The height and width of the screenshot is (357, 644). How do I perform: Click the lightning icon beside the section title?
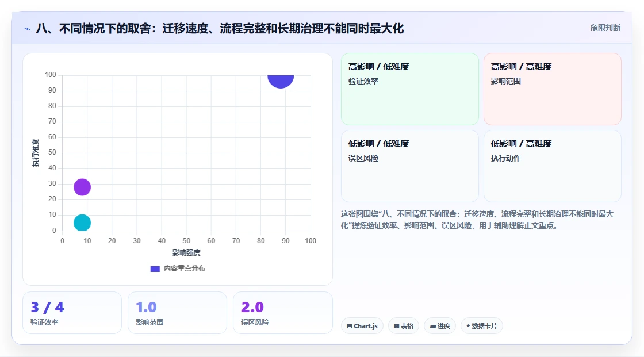tap(27, 29)
